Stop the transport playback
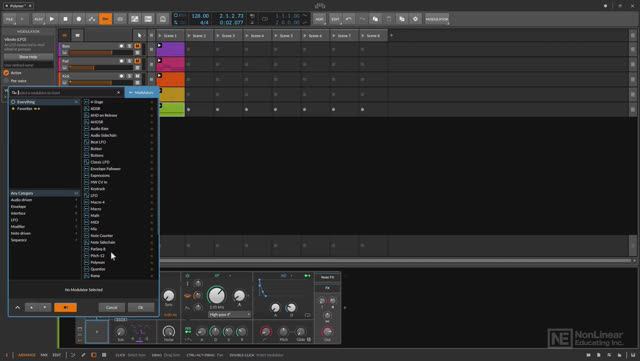The height and width of the screenshot is (361, 640). pos(65,19)
